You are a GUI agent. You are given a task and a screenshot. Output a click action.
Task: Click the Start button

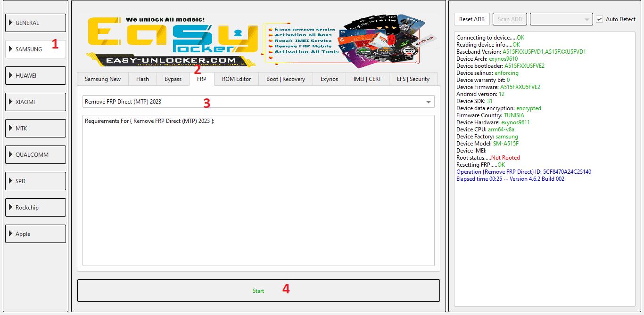[258, 291]
